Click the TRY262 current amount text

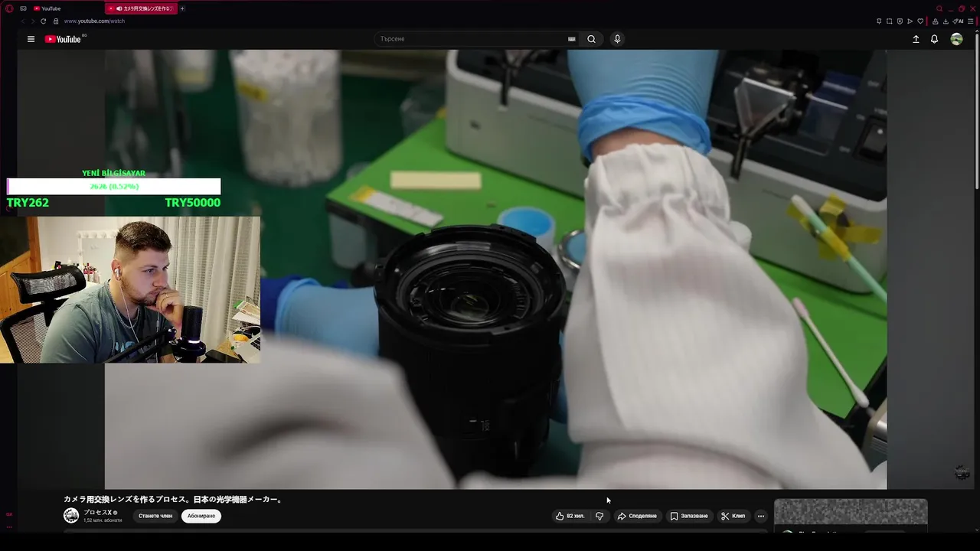pos(28,203)
